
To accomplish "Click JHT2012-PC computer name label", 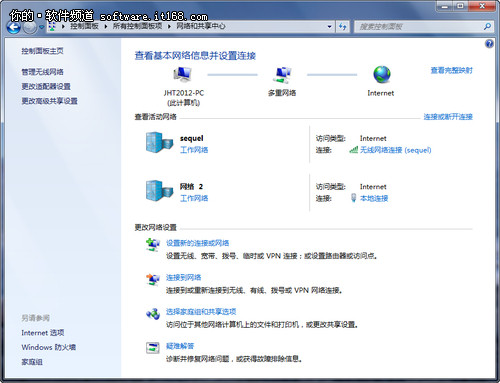I will pyautogui.click(x=184, y=93).
